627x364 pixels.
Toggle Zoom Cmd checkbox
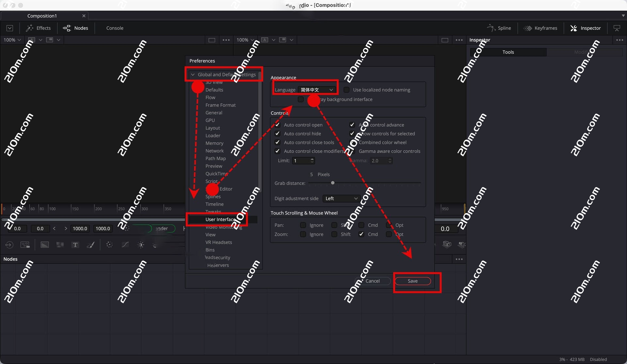(362, 234)
